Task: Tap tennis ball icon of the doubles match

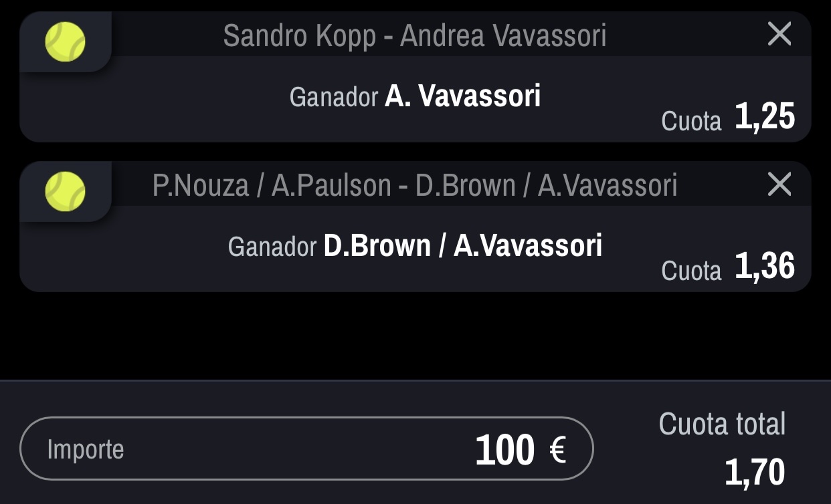Action: pyautogui.click(x=65, y=191)
